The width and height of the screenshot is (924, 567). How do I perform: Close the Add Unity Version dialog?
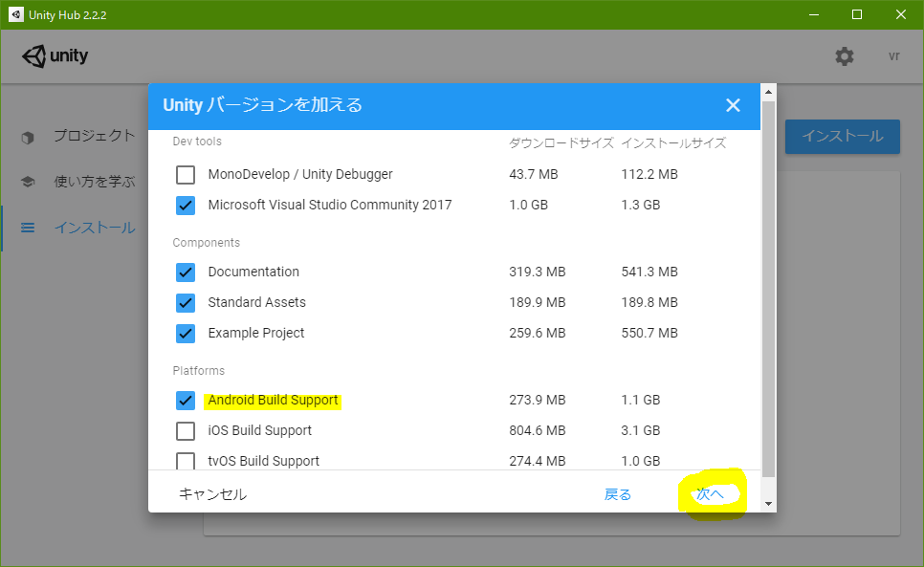click(733, 105)
